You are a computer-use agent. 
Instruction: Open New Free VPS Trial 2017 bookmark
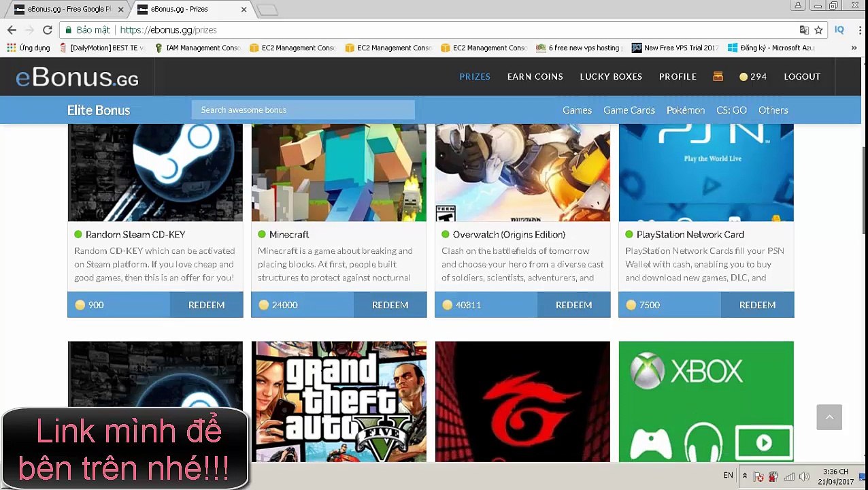click(x=675, y=48)
